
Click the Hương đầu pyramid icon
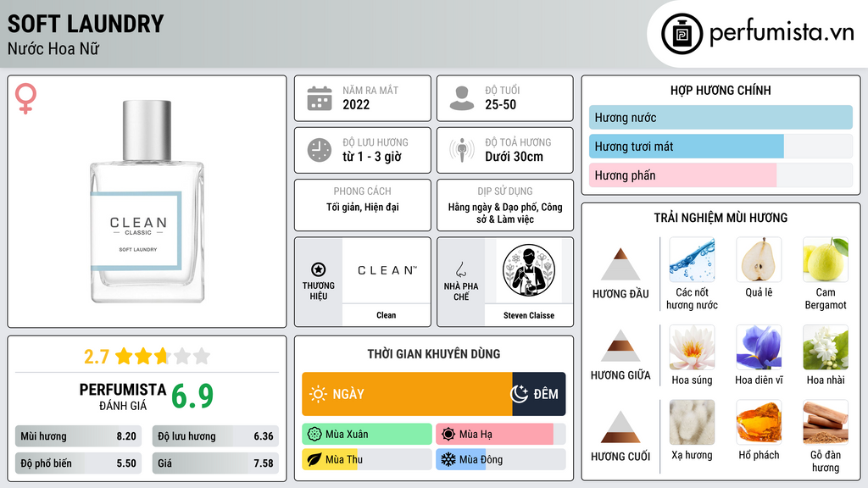click(620, 264)
